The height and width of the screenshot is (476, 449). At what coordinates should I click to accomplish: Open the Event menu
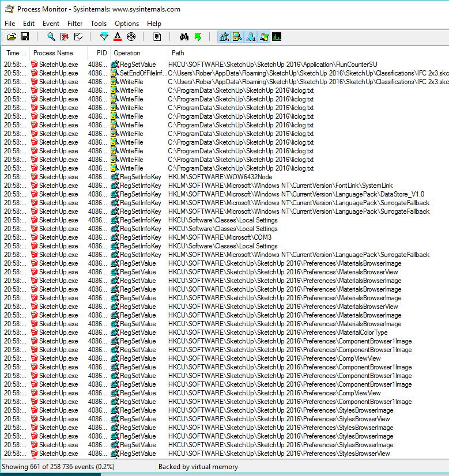point(51,24)
